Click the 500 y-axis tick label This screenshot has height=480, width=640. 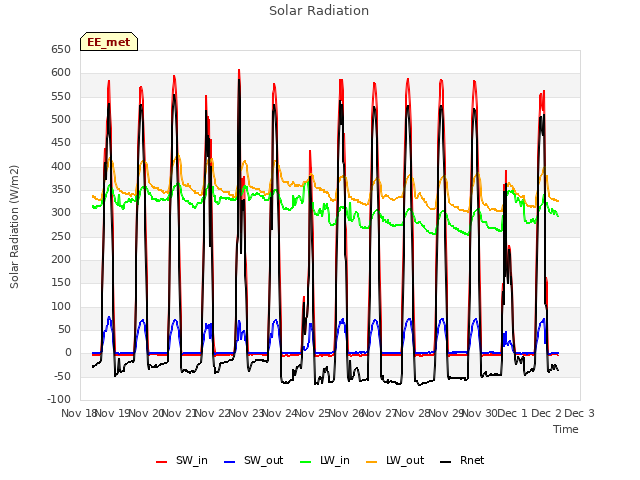coord(61,120)
